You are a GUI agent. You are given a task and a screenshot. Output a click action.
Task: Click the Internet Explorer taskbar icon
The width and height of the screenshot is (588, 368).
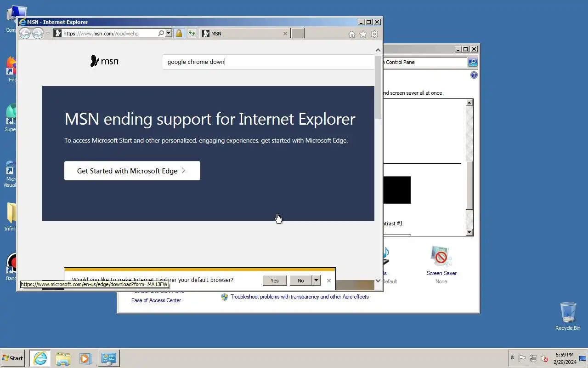coord(40,358)
